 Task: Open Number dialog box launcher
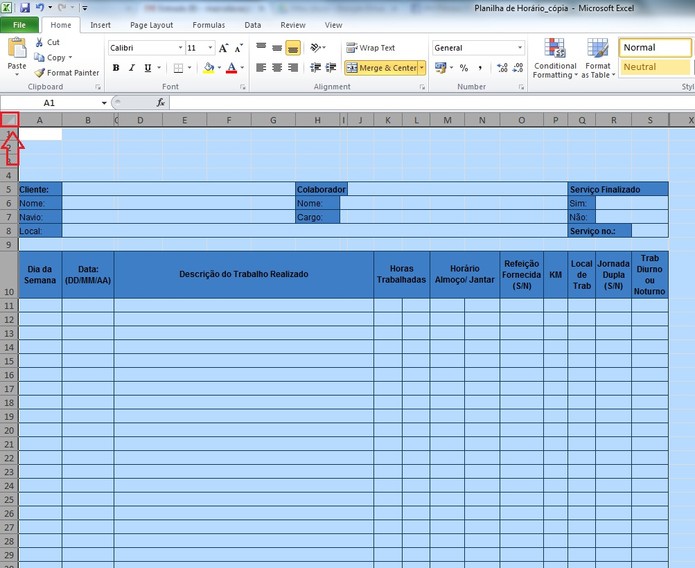pos(521,87)
